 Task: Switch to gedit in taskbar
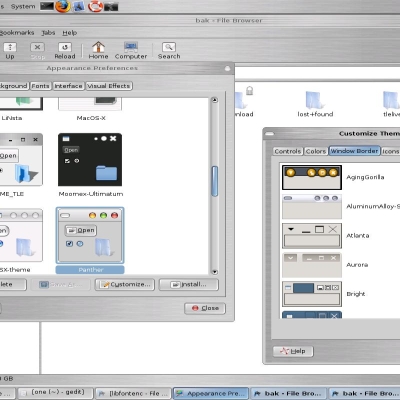pyautogui.click(x=55, y=393)
